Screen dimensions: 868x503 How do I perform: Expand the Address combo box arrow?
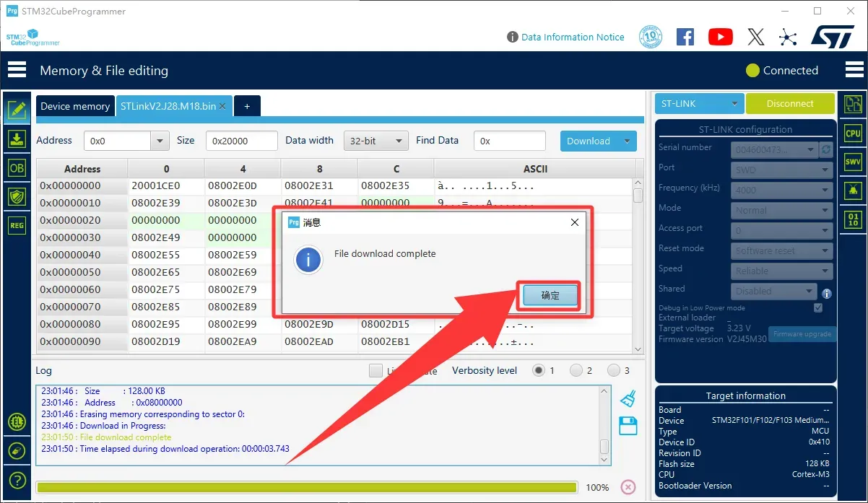[x=159, y=141]
